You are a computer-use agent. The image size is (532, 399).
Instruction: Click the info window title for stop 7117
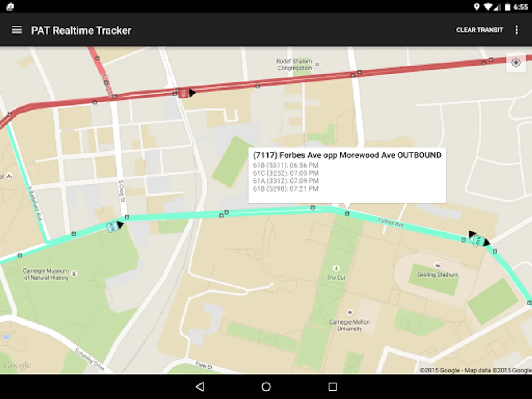pos(347,155)
